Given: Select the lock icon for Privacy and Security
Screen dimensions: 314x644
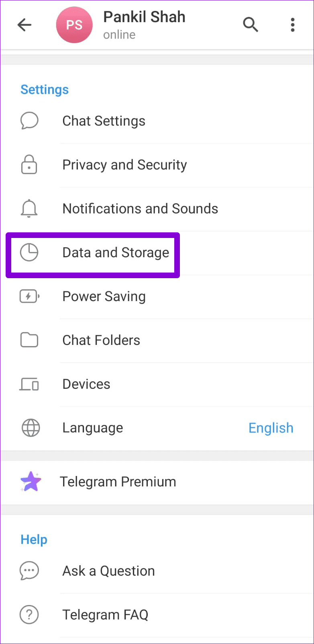Looking at the screenshot, I should (29, 164).
